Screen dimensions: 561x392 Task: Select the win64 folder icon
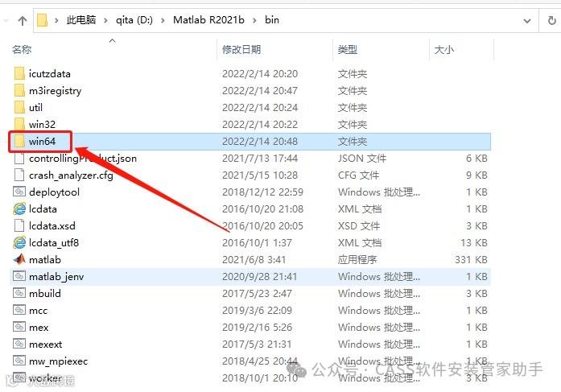pos(19,142)
